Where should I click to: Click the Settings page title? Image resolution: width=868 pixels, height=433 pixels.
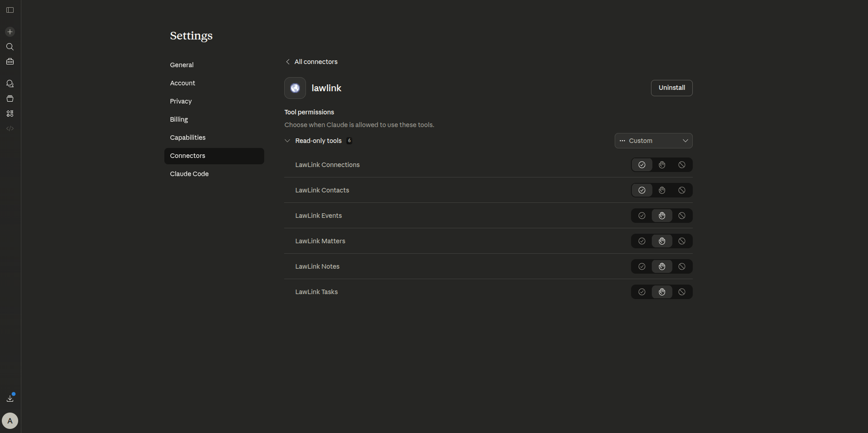tap(191, 36)
